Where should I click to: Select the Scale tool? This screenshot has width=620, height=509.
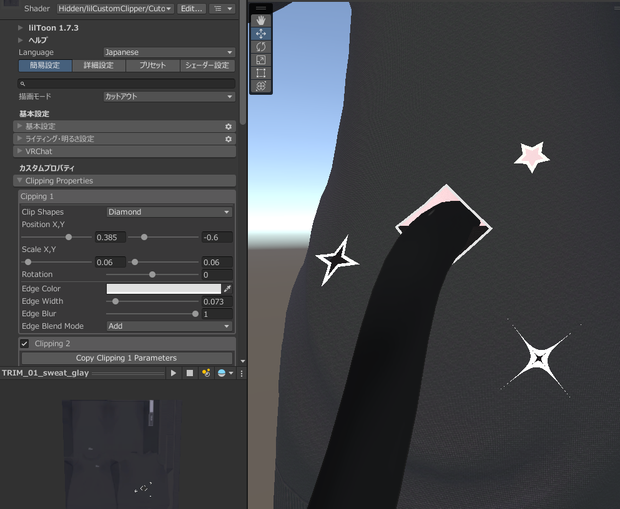261,60
